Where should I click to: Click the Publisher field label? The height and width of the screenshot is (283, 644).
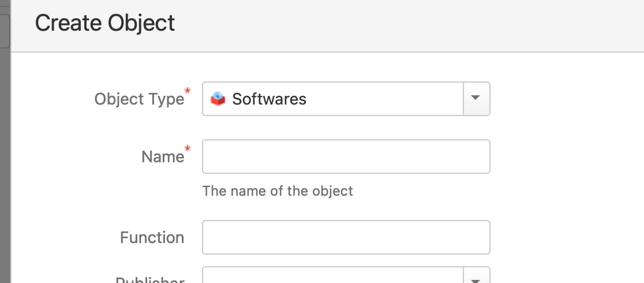tap(150, 279)
